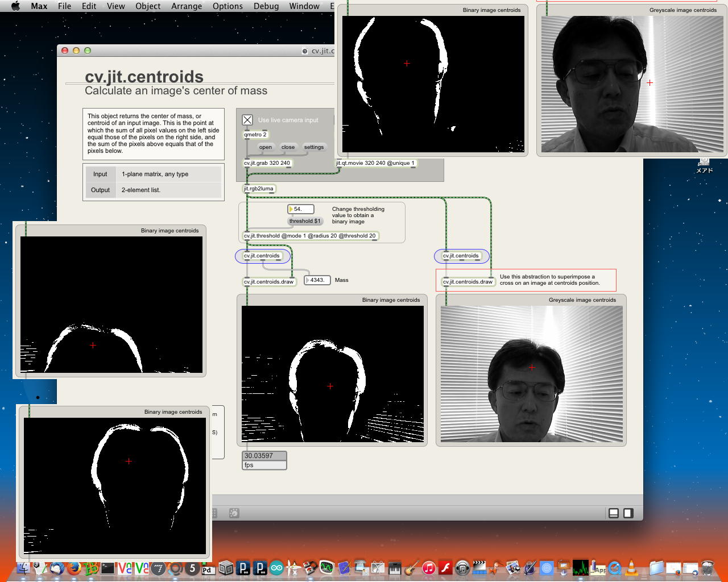The image size is (728, 582).
Task: Select the left cv.jit.centroids.draw object
Action: [x=270, y=282]
